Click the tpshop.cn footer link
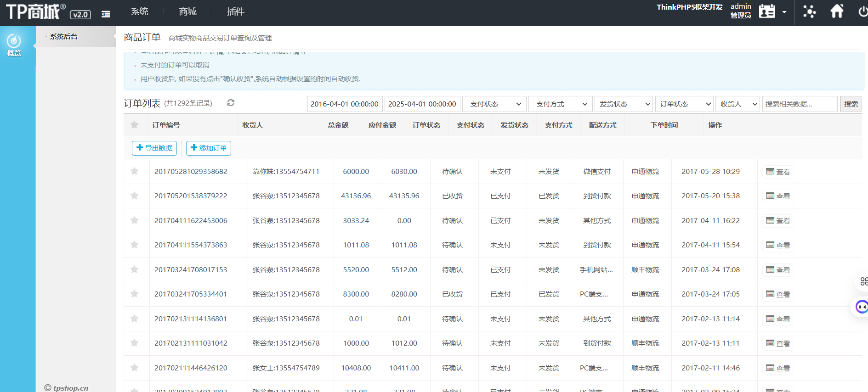The height and width of the screenshot is (392, 868). [x=67, y=388]
